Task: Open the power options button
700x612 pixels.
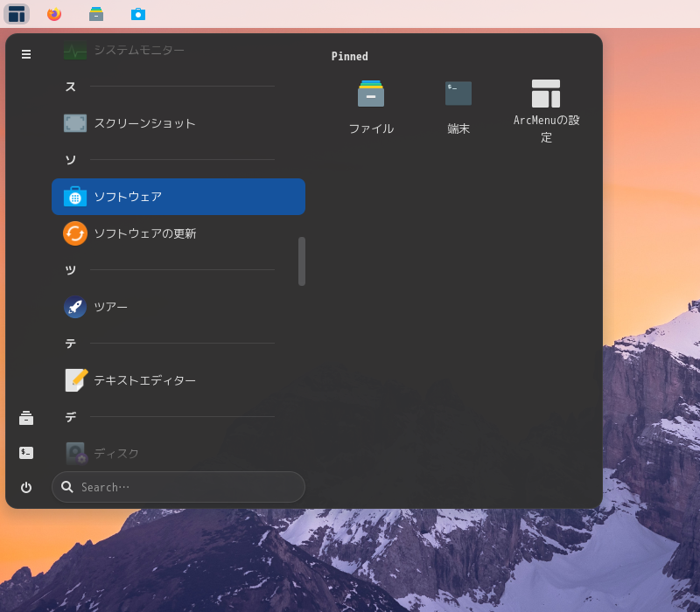Action: click(x=26, y=487)
